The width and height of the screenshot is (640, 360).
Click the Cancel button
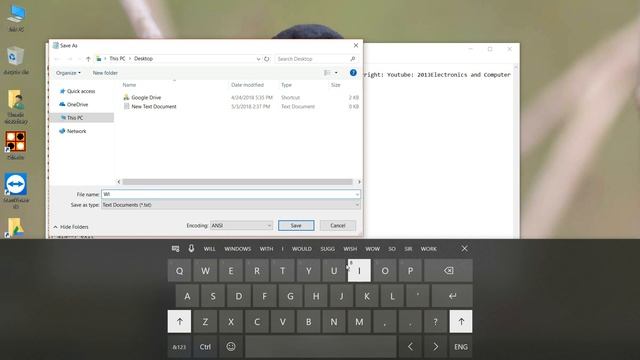pos(338,225)
